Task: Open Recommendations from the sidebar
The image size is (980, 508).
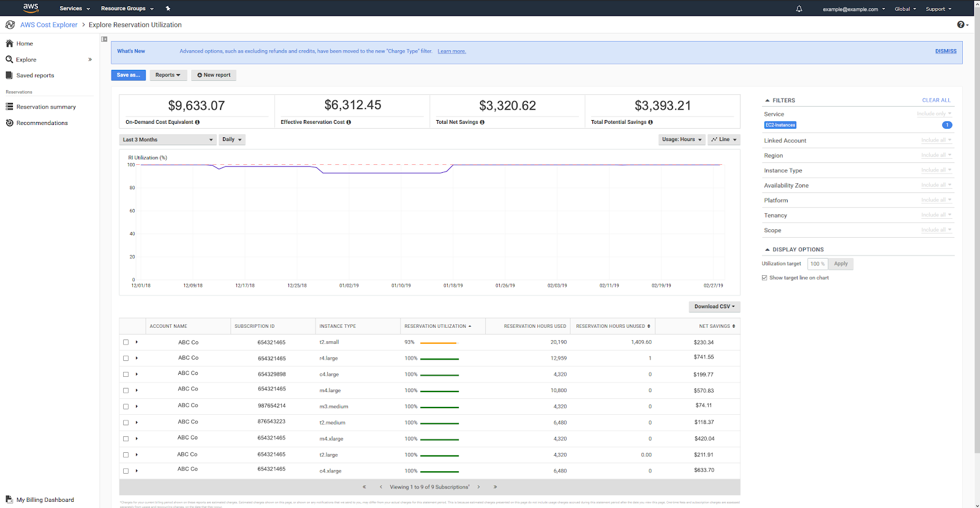Action: click(x=42, y=123)
